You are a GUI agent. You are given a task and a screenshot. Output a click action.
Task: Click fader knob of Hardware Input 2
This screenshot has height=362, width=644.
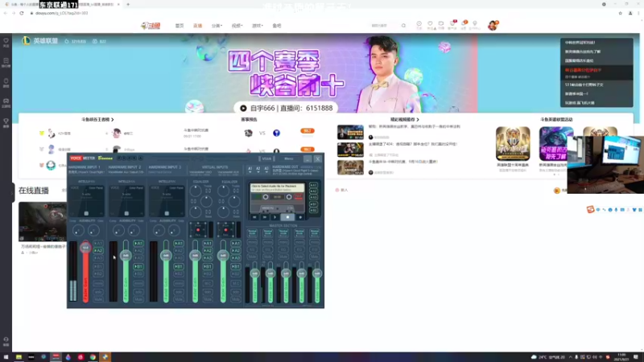coord(126,255)
